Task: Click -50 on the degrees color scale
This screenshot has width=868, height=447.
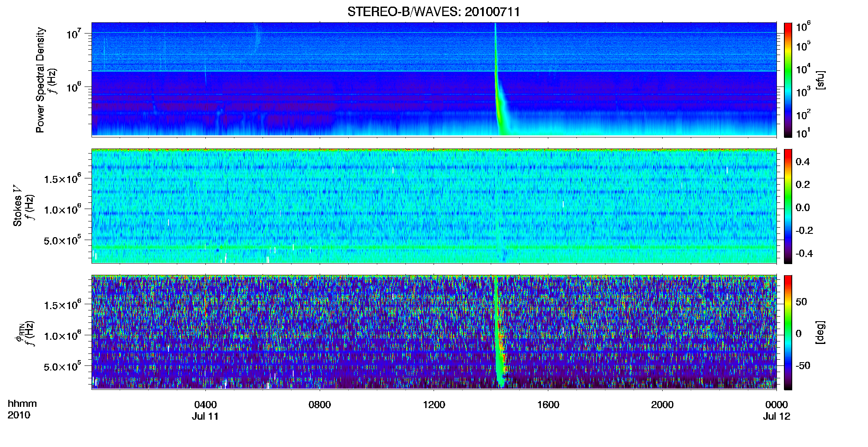Action: pyautogui.click(x=803, y=365)
